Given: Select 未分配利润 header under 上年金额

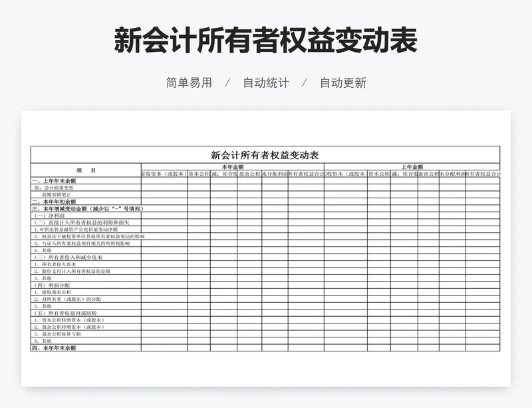Looking at the screenshot, I should 453,174.
